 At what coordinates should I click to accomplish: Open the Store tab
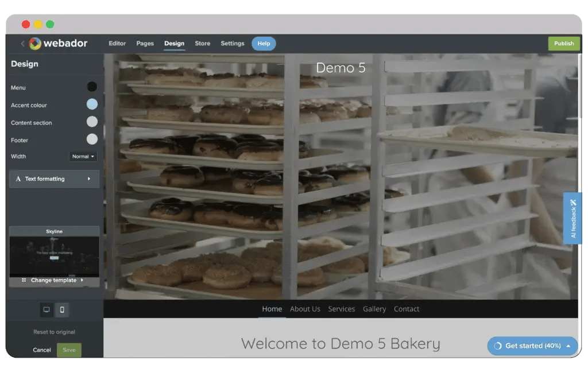point(202,44)
